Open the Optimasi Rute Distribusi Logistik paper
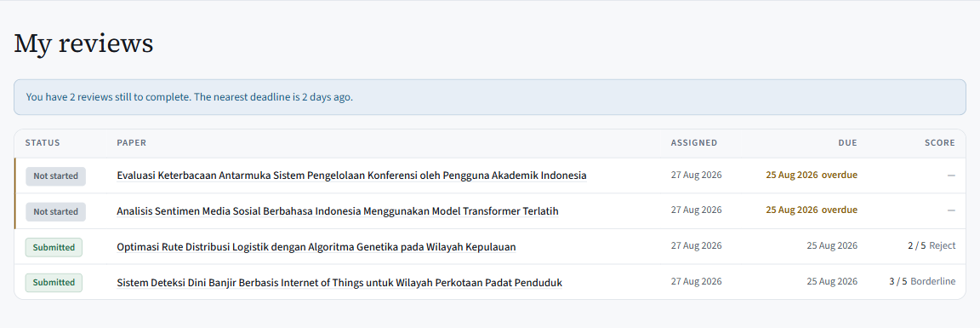This screenshot has width=980, height=328. [316, 246]
